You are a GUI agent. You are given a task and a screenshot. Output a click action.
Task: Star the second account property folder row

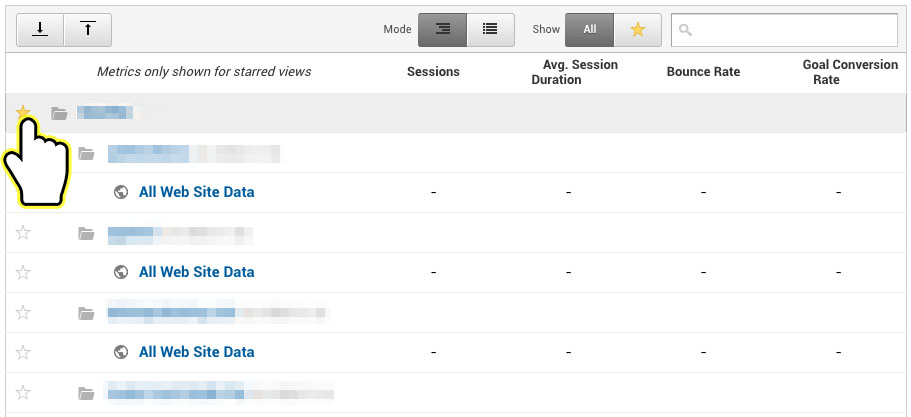pyautogui.click(x=24, y=233)
